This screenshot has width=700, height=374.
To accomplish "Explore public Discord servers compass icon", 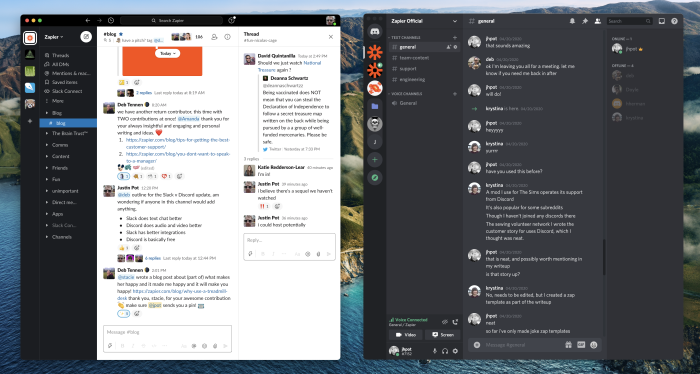I will [x=375, y=178].
